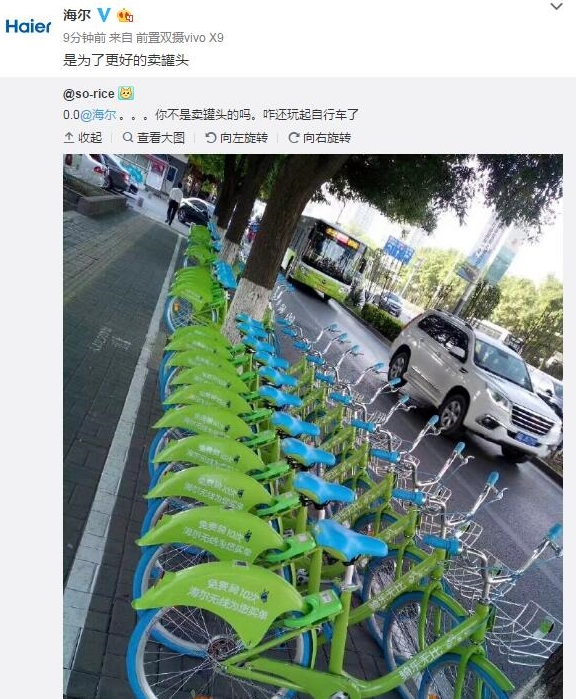This screenshot has width=576, height=699.
Task: Open the blue V verified badge
Action: point(104,15)
